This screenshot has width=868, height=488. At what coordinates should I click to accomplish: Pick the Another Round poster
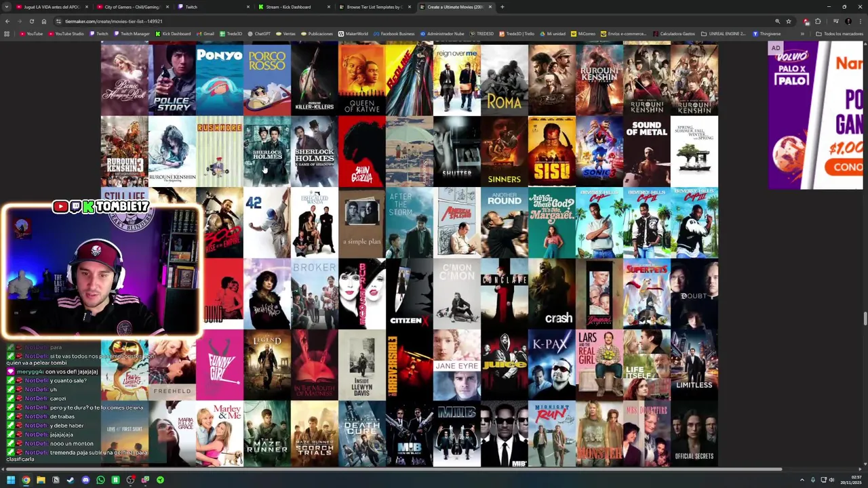point(504,223)
